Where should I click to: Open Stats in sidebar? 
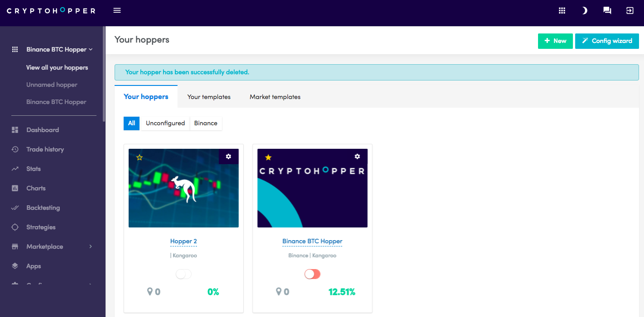pyautogui.click(x=34, y=169)
